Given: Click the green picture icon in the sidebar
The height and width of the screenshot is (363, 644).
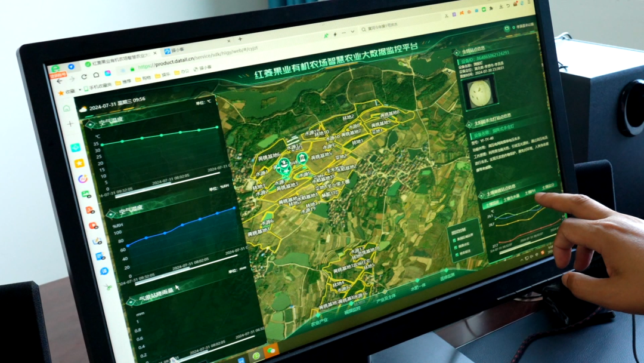Looking at the screenshot, I should [x=86, y=194].
